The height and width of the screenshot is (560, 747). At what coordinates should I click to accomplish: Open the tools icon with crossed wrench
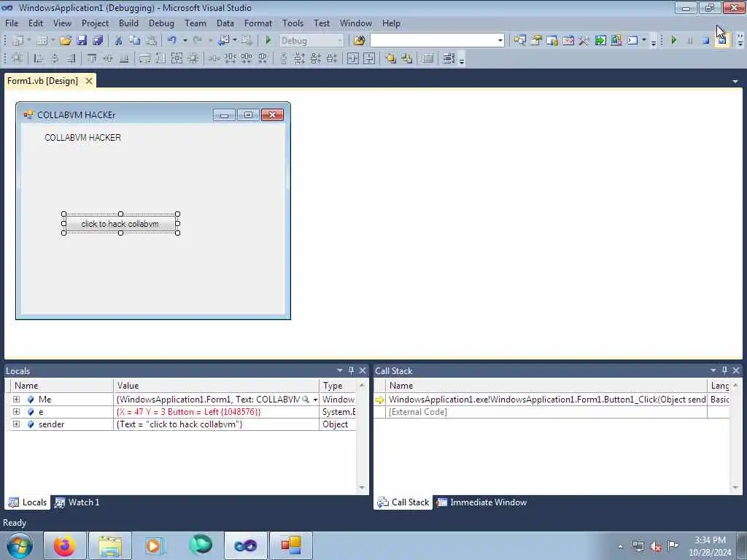click(x=584, y=41)
